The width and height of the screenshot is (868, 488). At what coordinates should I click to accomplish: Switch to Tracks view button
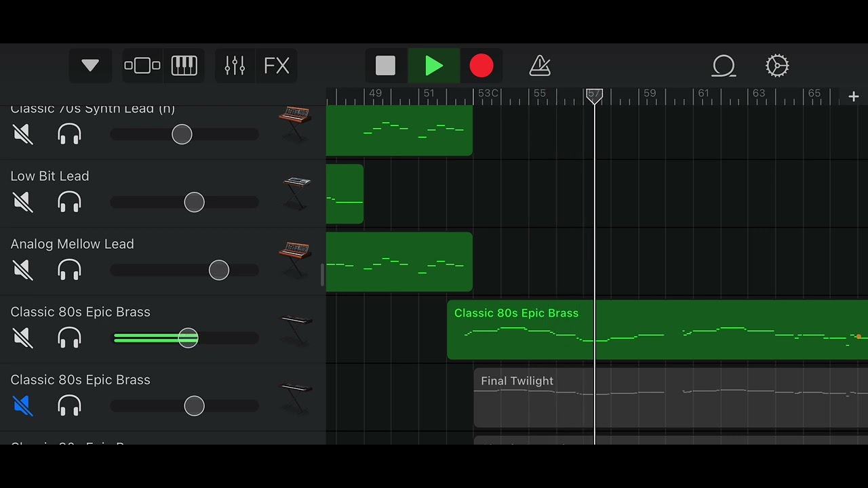[142, 66]
